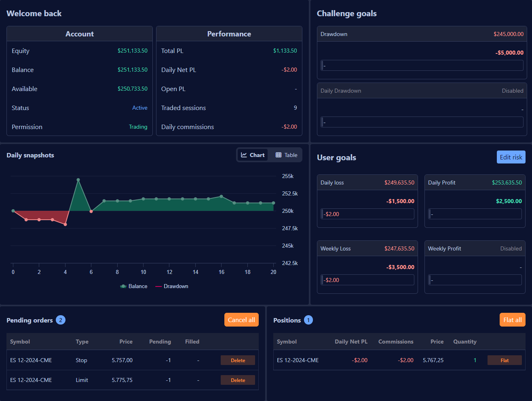Click the Filled column header in Pending orders

[x=192, y=342]
